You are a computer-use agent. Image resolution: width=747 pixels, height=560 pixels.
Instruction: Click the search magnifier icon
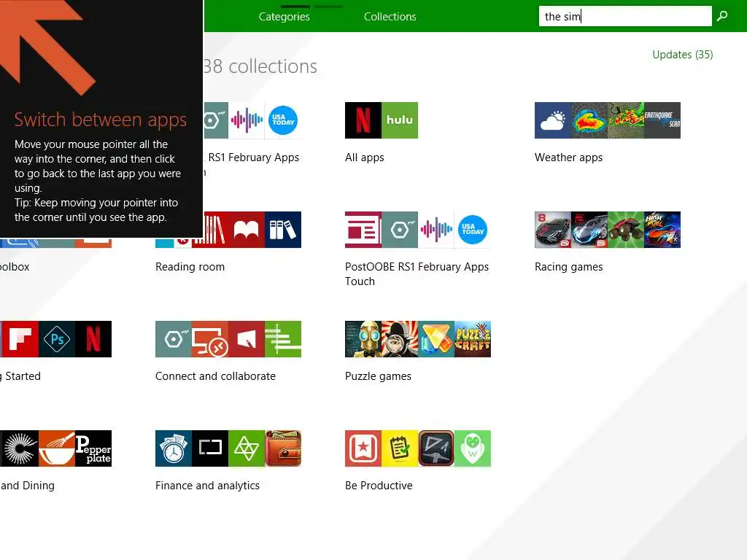pos(722,16)
